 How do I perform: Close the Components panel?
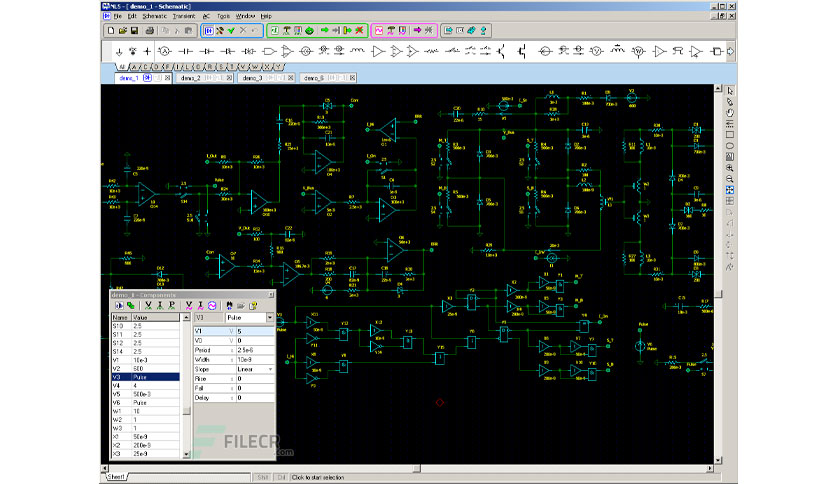click(x=271, y=295)
